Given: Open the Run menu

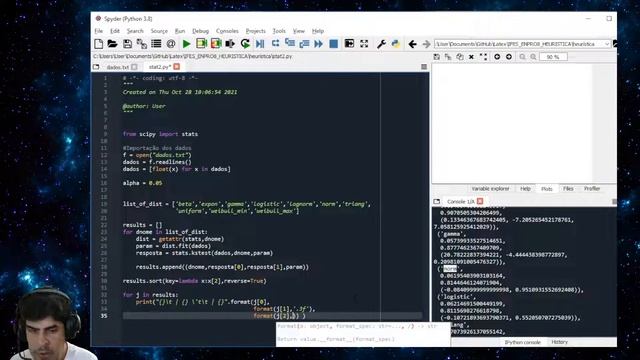Looking at the screenshot, I should coord(180,31).
